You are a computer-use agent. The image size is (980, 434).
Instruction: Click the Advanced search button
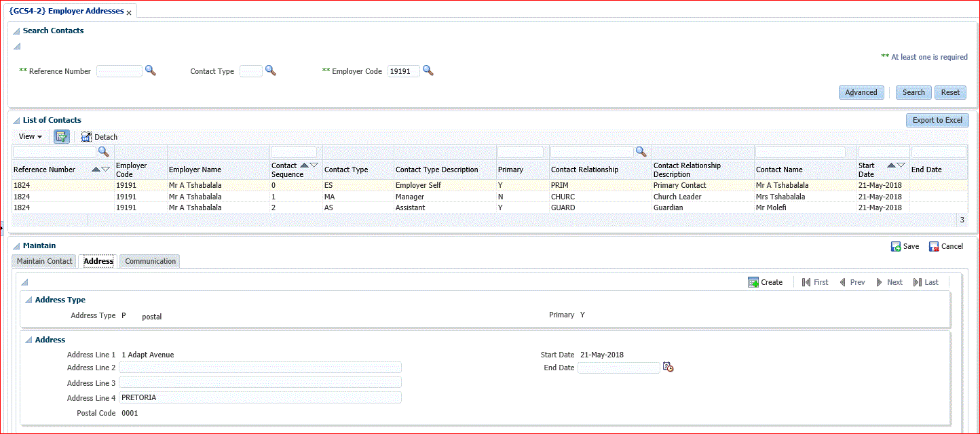pos(861,92)
